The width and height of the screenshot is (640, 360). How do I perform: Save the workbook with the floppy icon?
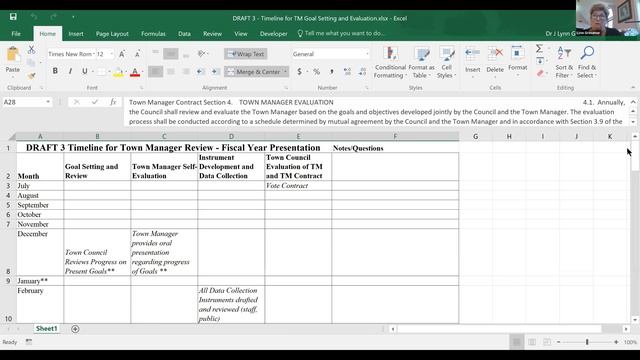[13, 17]
